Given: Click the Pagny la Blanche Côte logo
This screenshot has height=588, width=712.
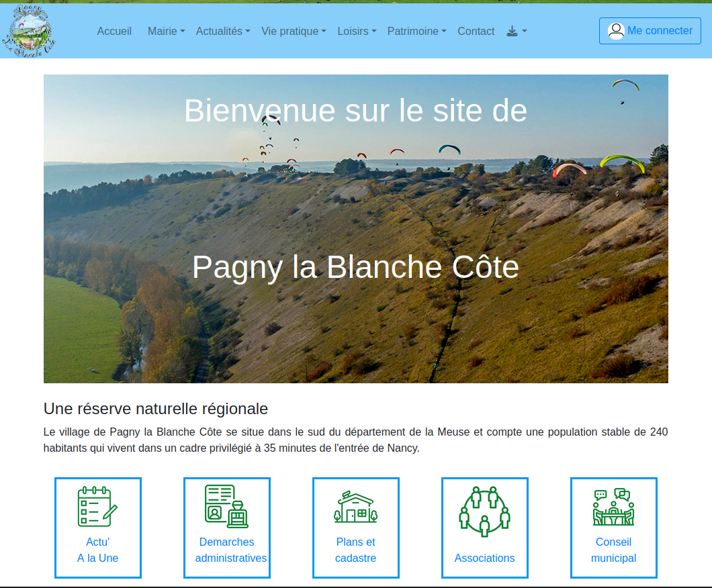Looking at the screenshot, I should coord(29,31).
